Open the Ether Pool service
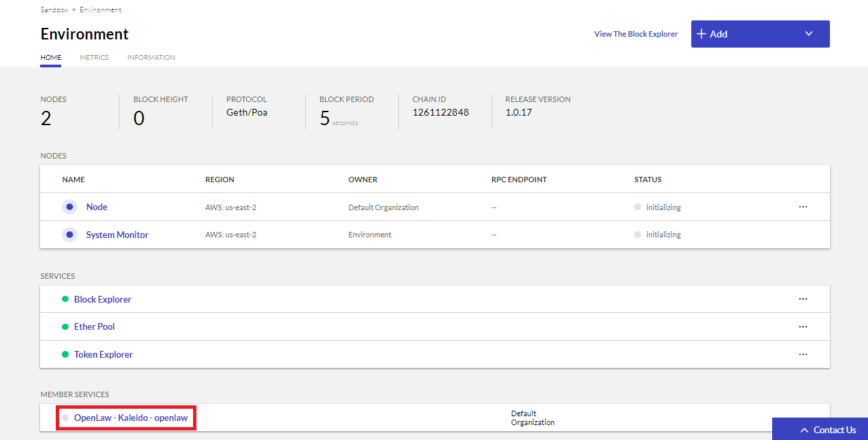The width and height of the screenshot is (868, 440). click(94, 326)
